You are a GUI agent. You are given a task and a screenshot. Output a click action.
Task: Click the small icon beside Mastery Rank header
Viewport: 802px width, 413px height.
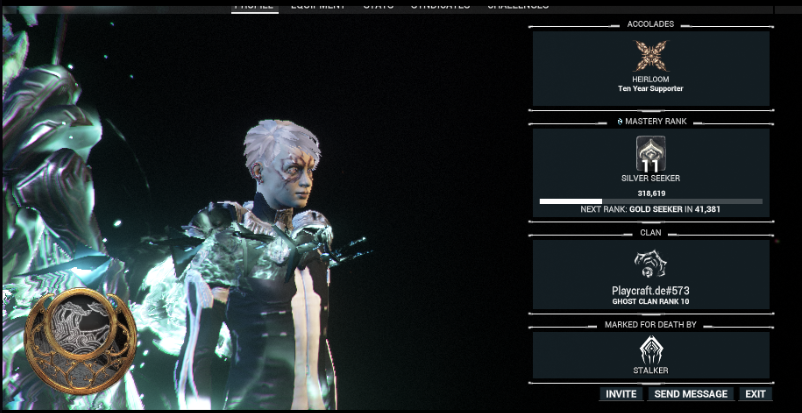[620, 122]
